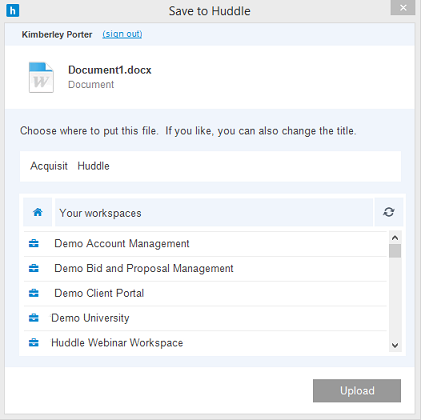This screenshot has height=420, width=421.
Task: Select Demo Bid and Proposal Management workspace
Action: click(x=205, y=269)
